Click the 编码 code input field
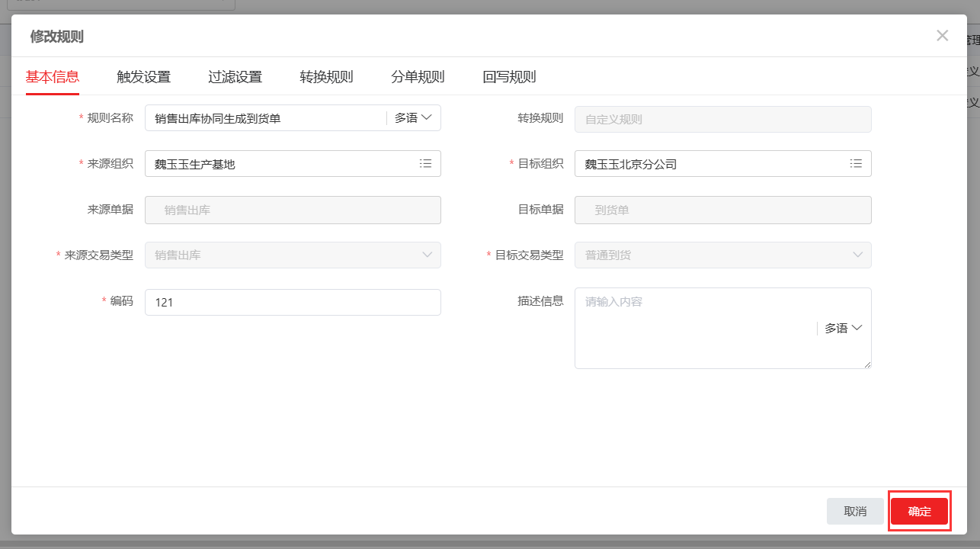 293,302
